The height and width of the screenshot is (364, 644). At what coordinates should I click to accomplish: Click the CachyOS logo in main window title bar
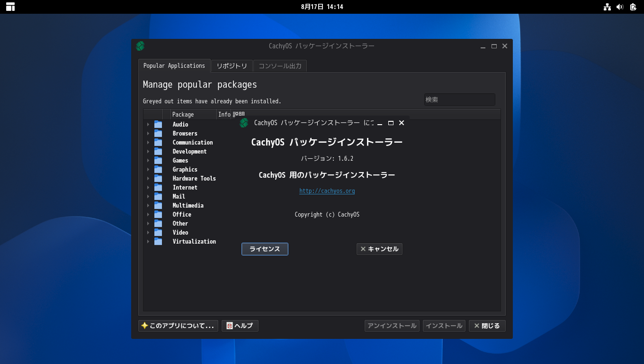(140, 46)
